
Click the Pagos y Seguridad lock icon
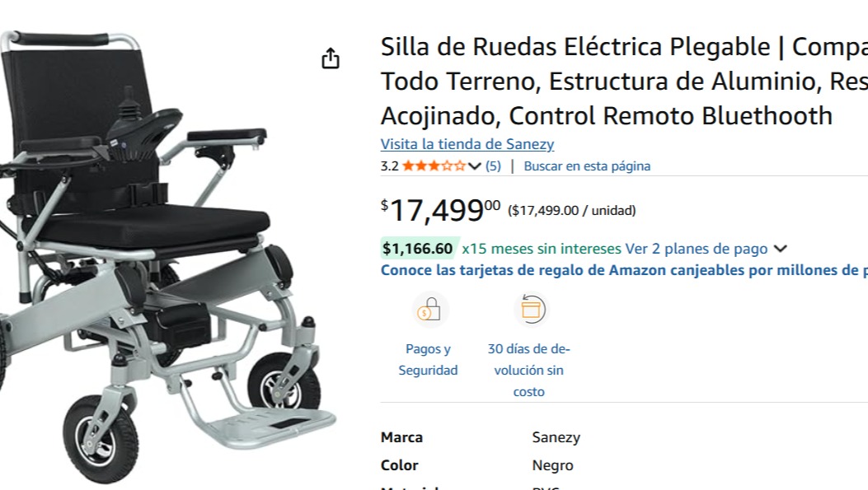(430, 310)
